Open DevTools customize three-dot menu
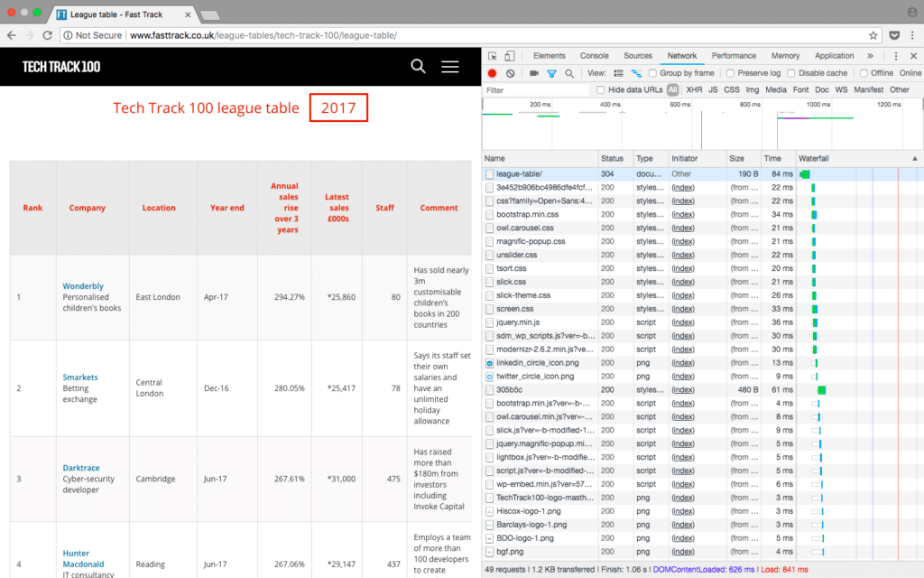The width and height of the screenshot is (924, 578). [x=896, y=56]
